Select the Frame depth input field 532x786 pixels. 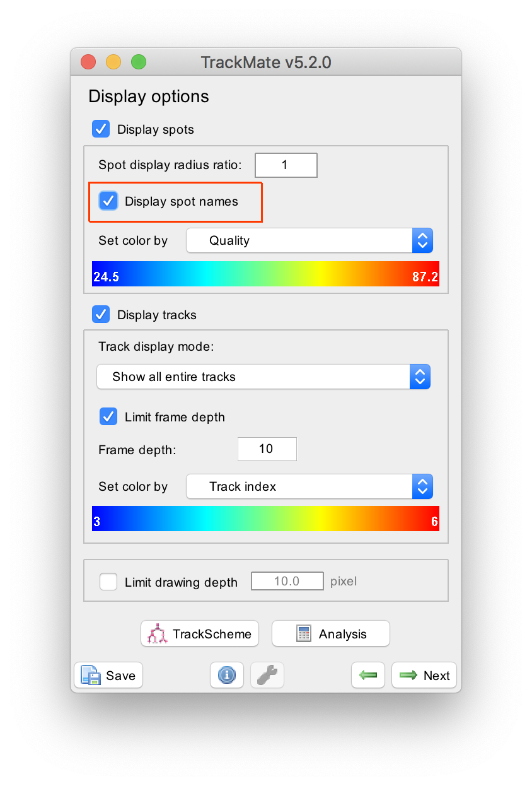tap(267, 449)
